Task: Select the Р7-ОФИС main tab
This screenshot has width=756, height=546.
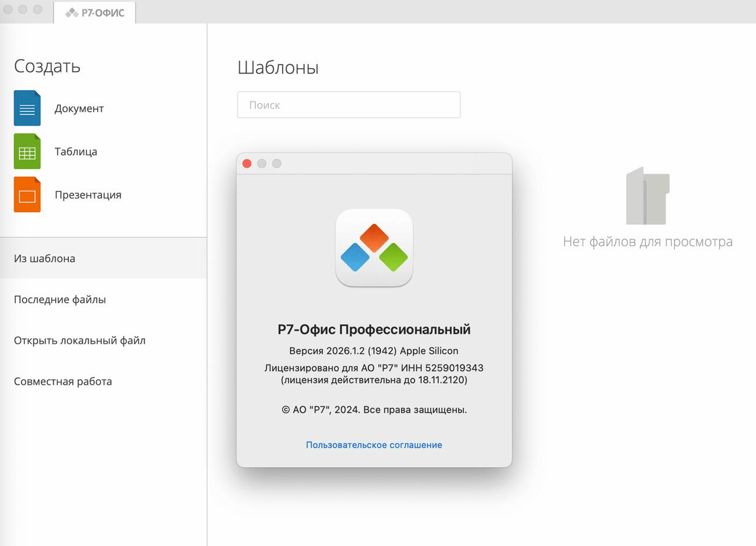Action: pos(95,12)
